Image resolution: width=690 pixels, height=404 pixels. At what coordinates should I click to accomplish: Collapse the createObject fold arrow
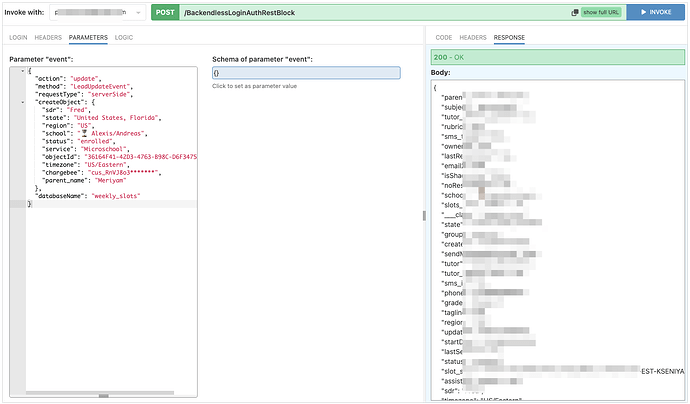pyautogui.click(x=22, y=102)
